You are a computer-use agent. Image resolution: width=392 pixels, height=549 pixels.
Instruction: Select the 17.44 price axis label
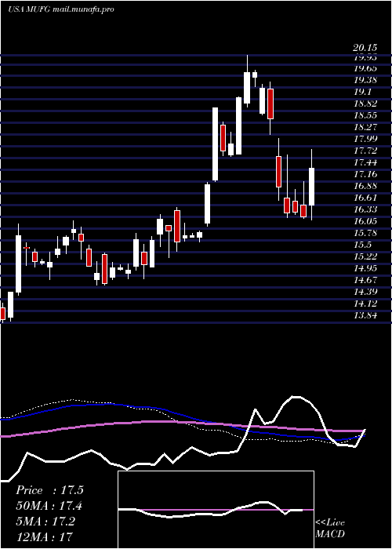pyautogui.click(x=365, y=162)
